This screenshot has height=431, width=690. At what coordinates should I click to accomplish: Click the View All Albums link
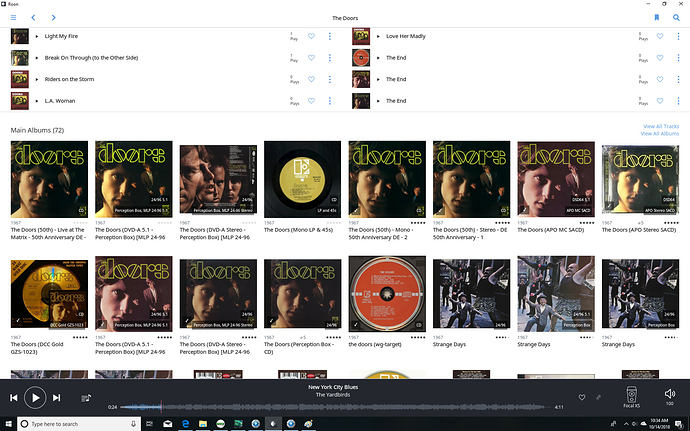(660, 133)
